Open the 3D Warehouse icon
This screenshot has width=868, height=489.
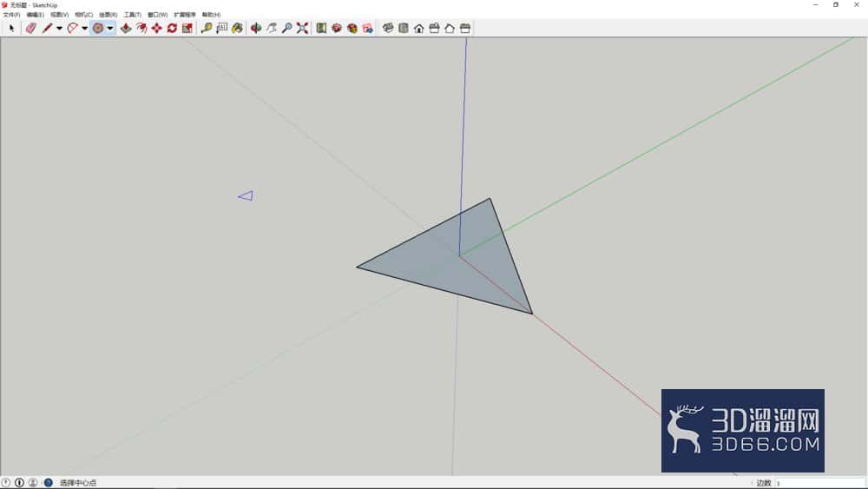[x=321, y=29]
